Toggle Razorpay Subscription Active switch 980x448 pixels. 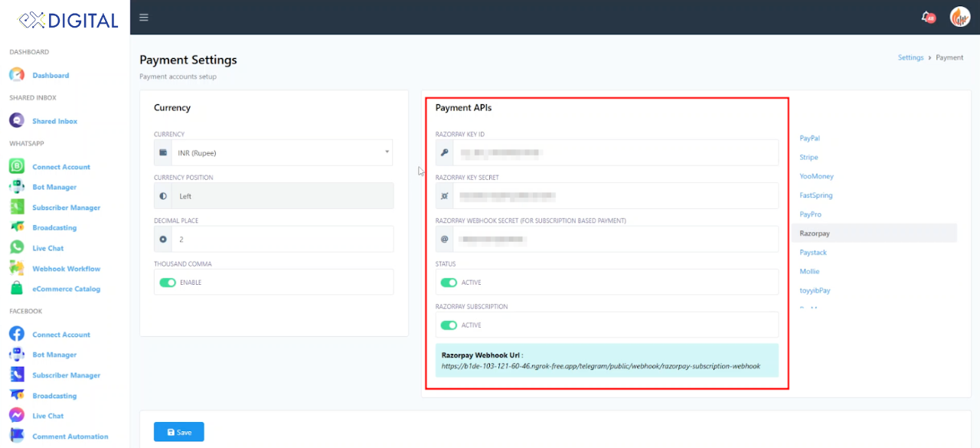click(x=449, y=325)
